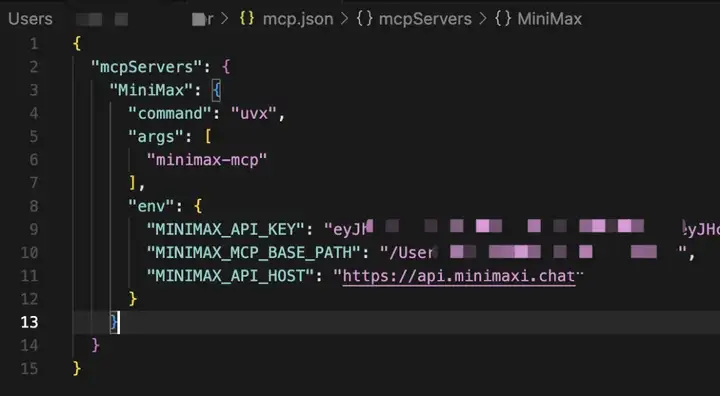Click the "MiniMax" key on line 3
Screen dimensions: 720x396
click(151, 90)
